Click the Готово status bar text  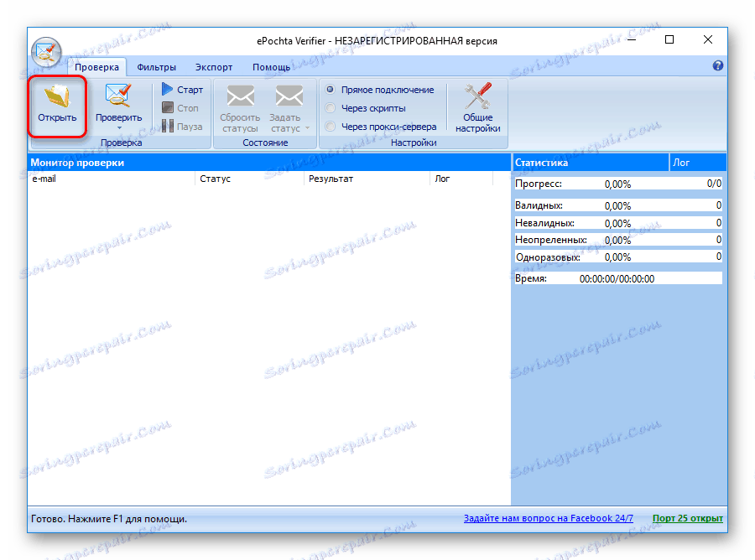point(109,519)
